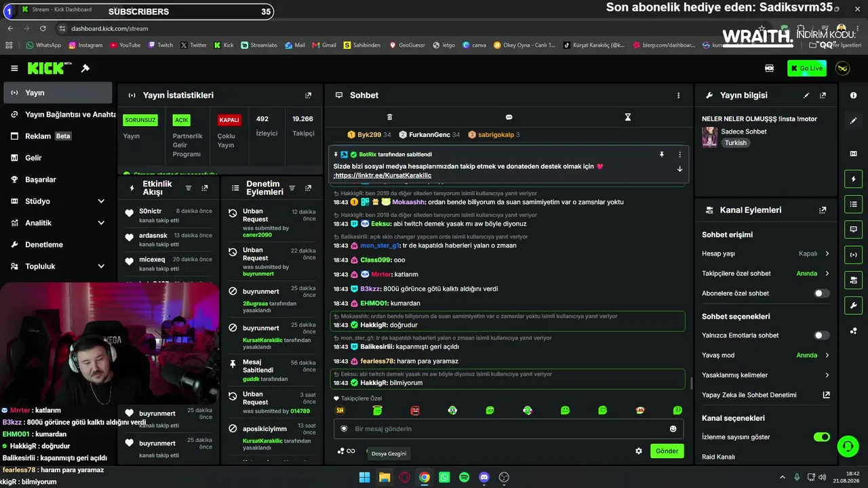Unpin the BotRix pinned message

pos(662,155)
